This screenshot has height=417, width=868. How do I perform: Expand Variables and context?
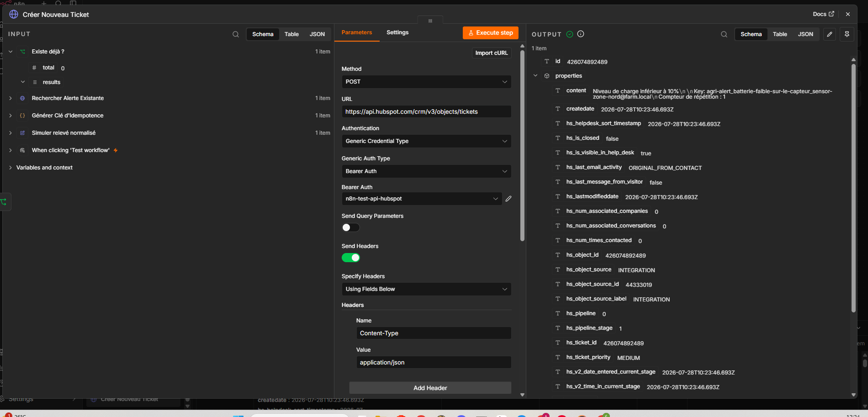point(11,168)
